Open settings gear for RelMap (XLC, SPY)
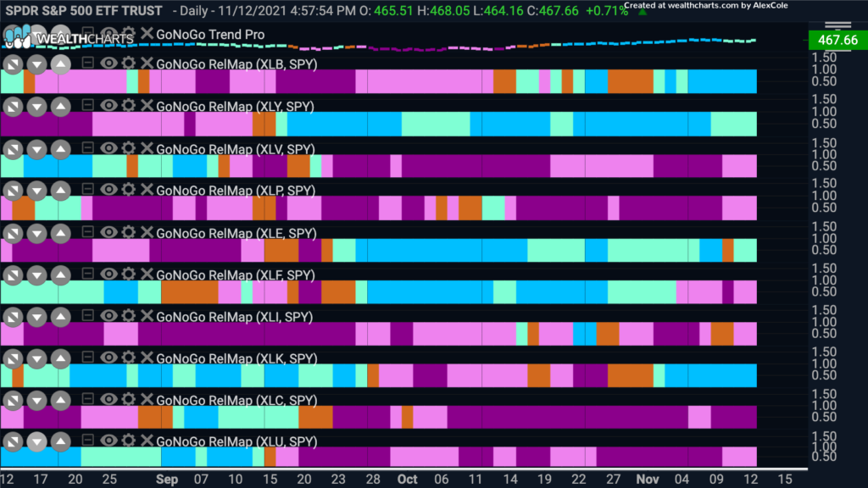This screenshot has height=488, width=868. click(x=128, y=399)
